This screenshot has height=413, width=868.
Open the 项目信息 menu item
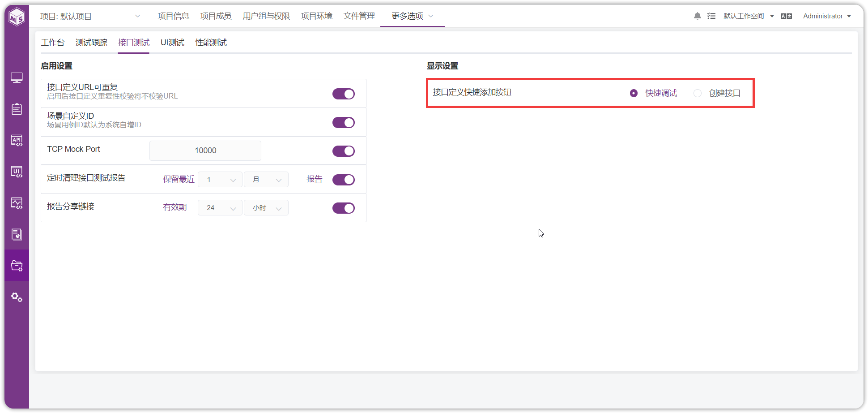[x=173, y=16]
